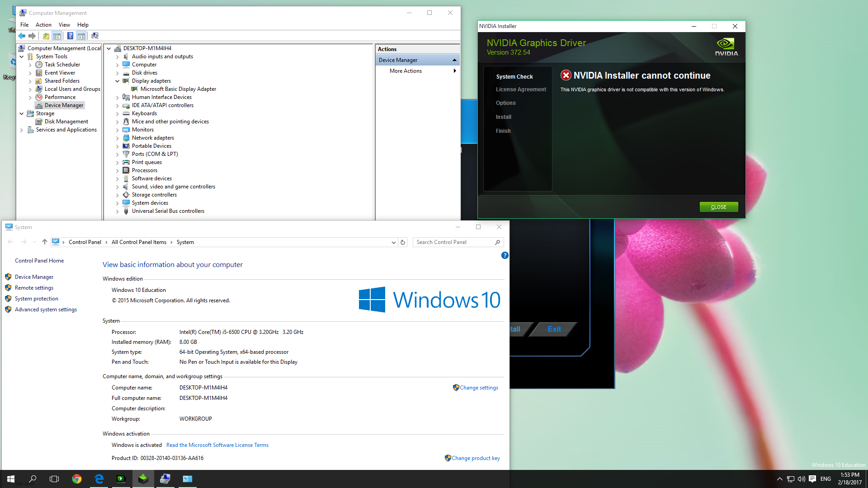Open Google Chrome from the taskbar
868x488 pixels.
[77, 479]
